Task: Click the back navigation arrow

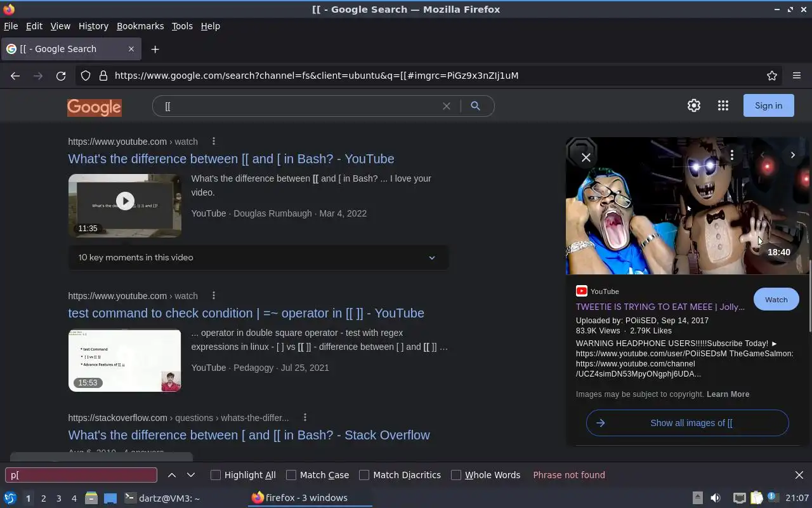Action: click(x=15, y=76)
